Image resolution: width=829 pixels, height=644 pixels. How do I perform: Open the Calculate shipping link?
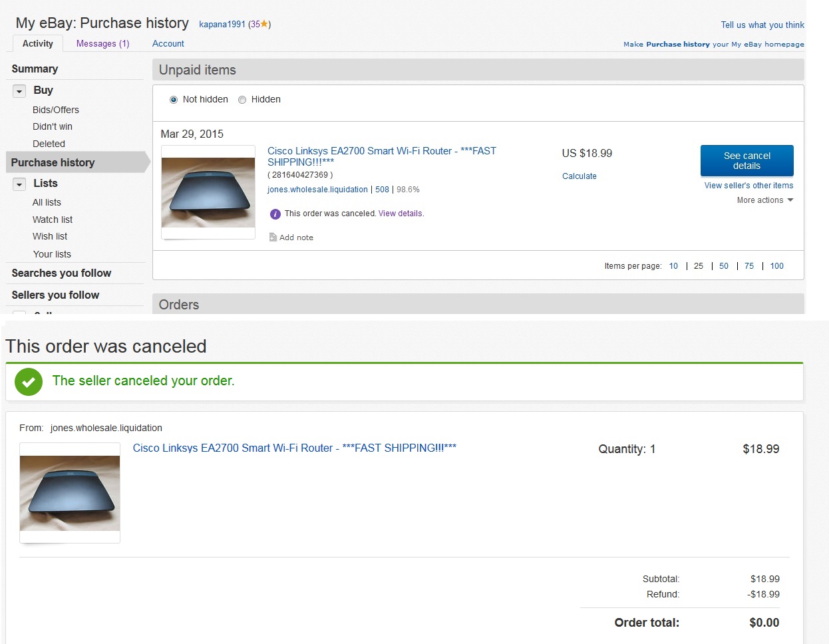click(x=579, y=176)
